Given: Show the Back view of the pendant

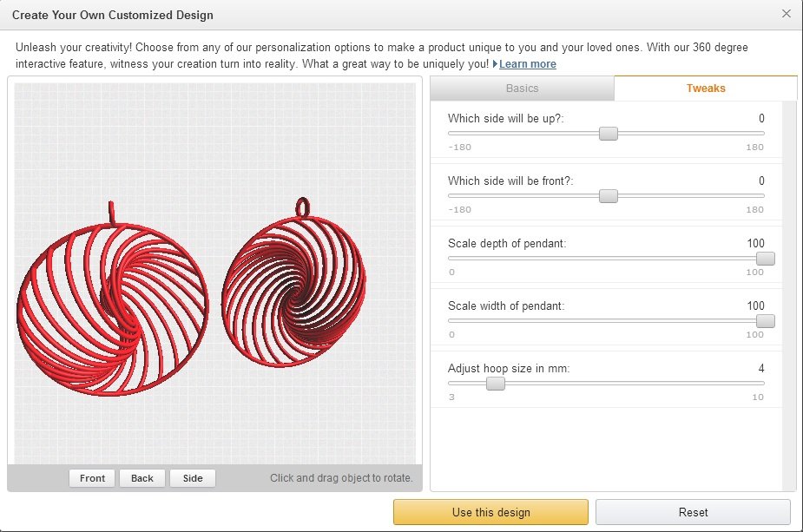Looking at the screenshot, I should (142, 478).
